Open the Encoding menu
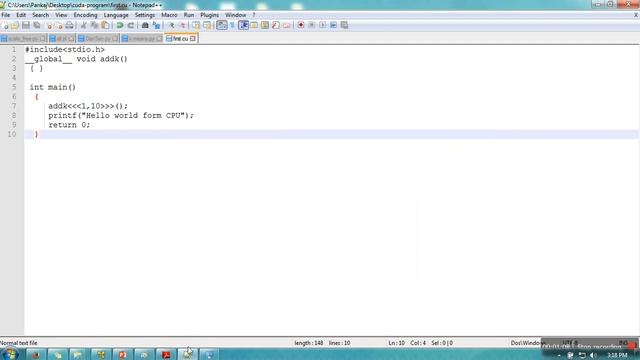 [85, 15]
